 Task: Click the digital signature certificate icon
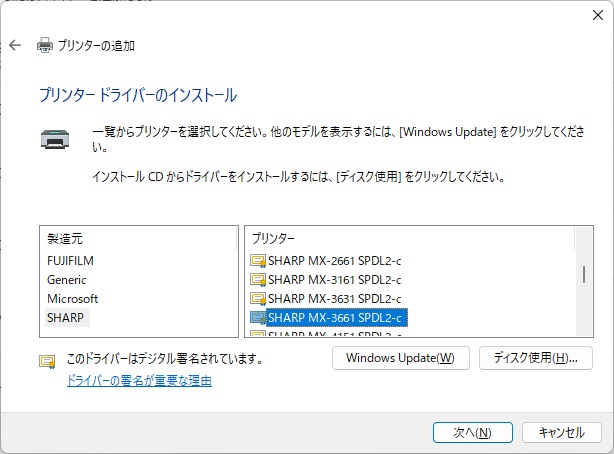47,360
